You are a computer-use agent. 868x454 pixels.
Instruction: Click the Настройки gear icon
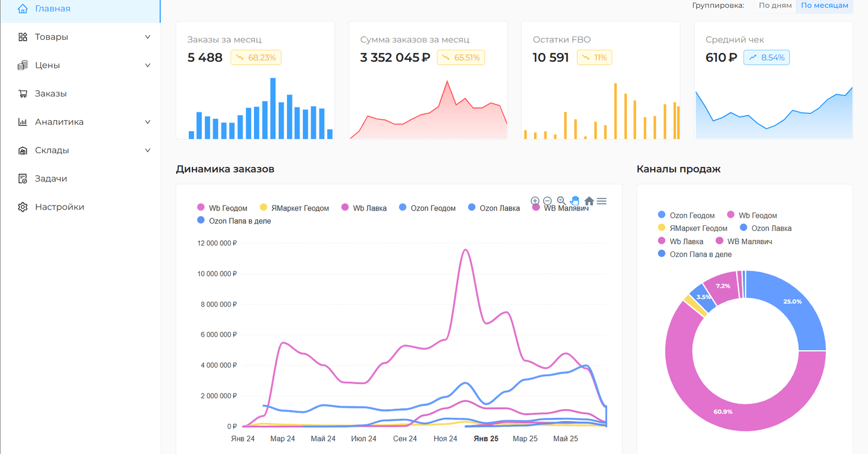[23, 207]
